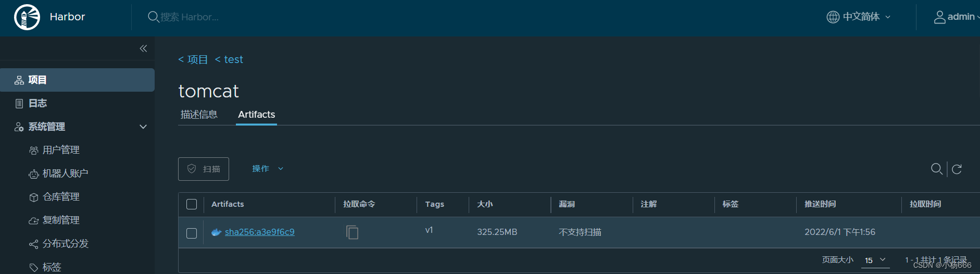Viewport: 980px width, 274px height.
Task: Select the sha256:a3e9f6c9 row checkbox
Action: point(192,233)
